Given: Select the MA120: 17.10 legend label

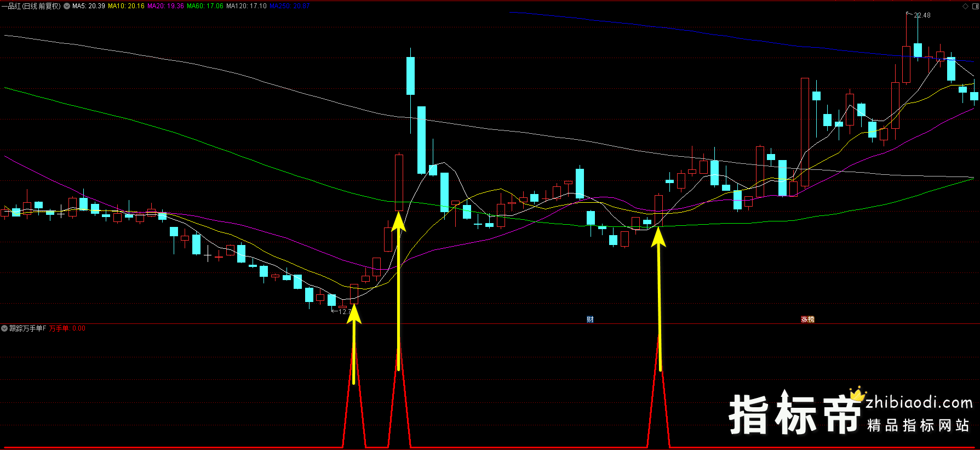Looking at the screenshot, I should click(x=246, y=6).
